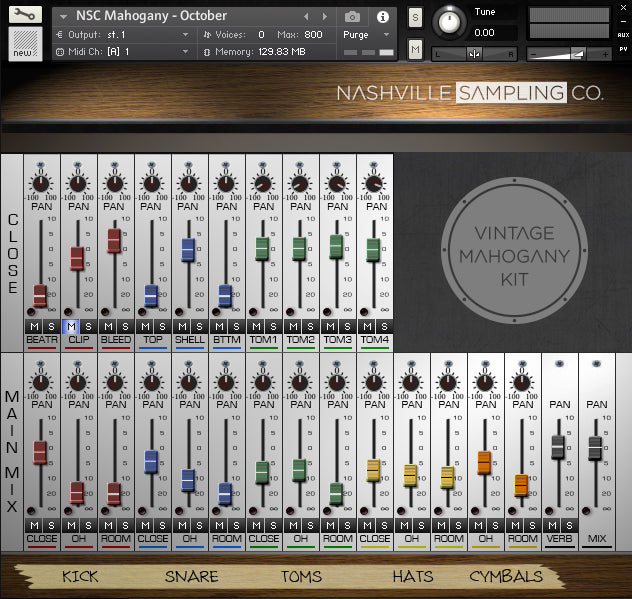632x599 pixels.
Task: Take a snapshot with the camera icon
Action: [x=352, y=17]
